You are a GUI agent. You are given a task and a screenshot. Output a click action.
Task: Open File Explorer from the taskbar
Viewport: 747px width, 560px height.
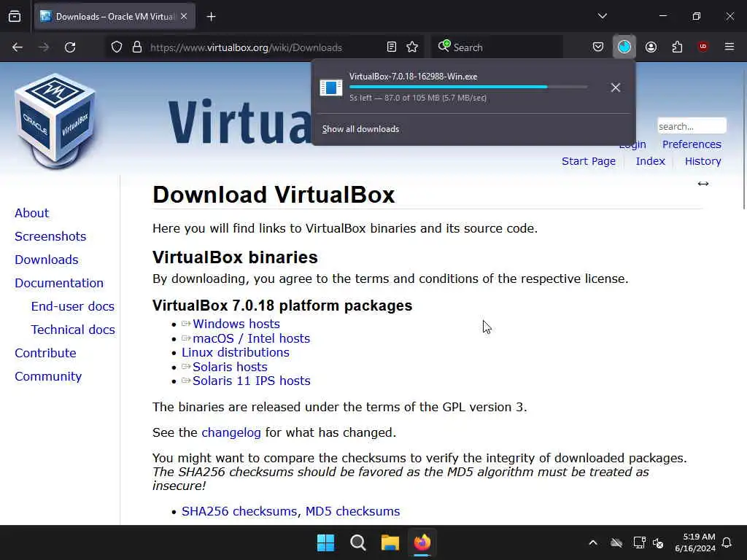390,542
